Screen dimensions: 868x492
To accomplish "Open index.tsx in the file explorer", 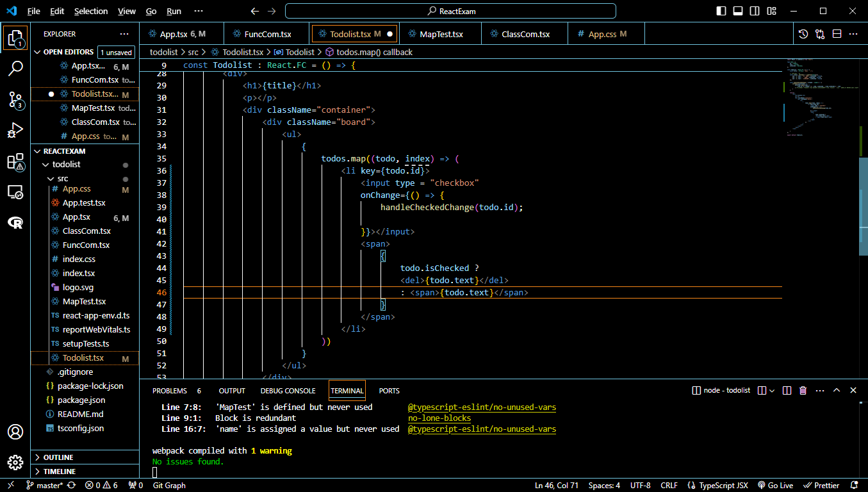I will (79, 274).
